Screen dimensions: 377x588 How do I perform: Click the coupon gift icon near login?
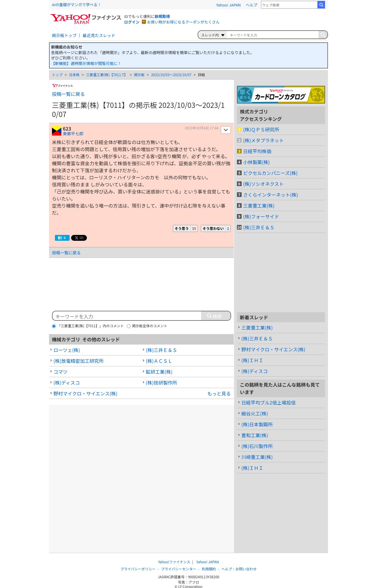(144, 22)
